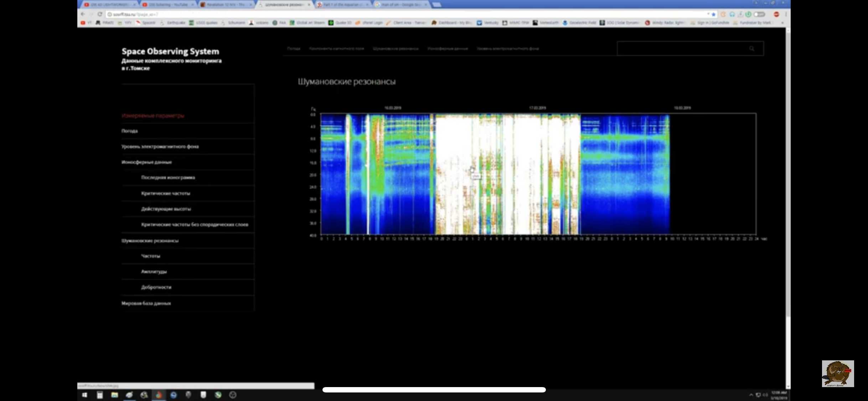868x401 pixels.
Task: Open the Ventusky bookmark
Action: 488,23
